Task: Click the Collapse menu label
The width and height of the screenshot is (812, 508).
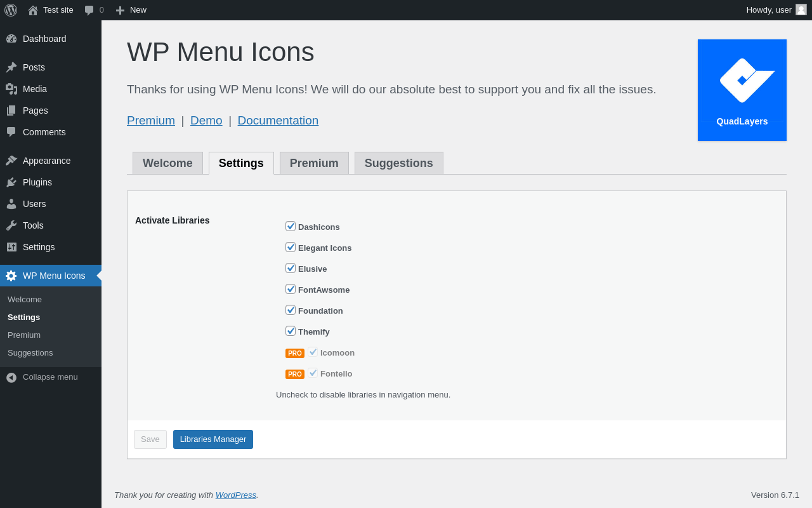Action: pyautogui.click(x=50, y=377)
